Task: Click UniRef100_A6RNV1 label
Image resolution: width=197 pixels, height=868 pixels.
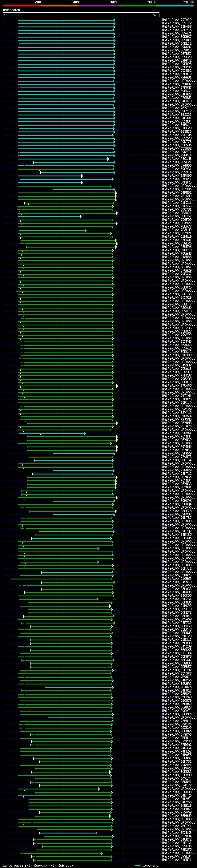Action: tap(177, 782)
